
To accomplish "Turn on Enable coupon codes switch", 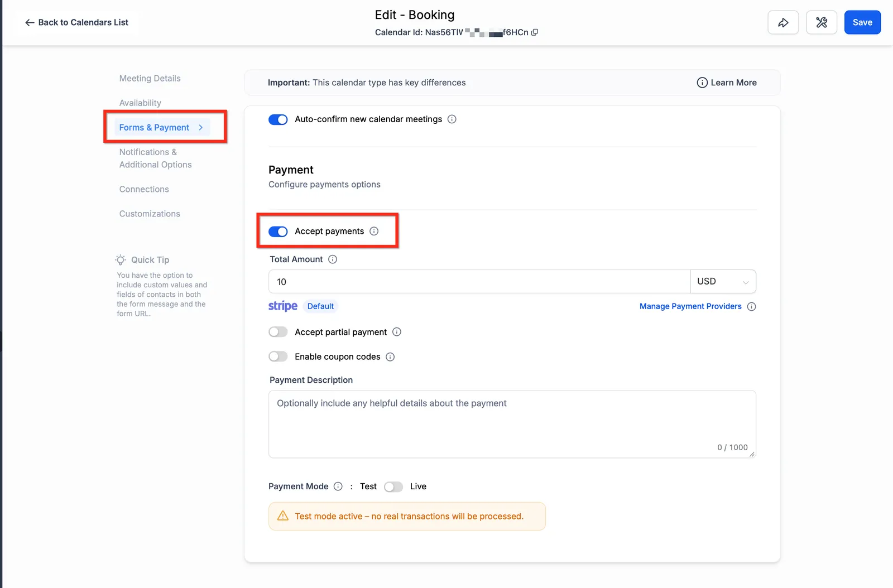I will click(278, 356).
